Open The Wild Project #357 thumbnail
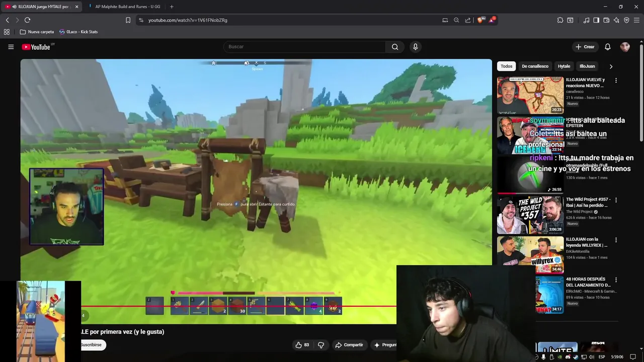 530,215
